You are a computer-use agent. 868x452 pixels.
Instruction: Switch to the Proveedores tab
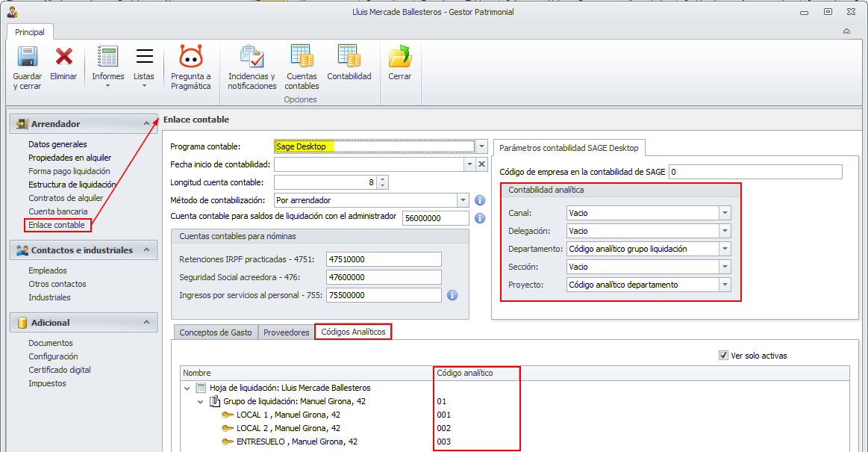(x=285, y=332)
